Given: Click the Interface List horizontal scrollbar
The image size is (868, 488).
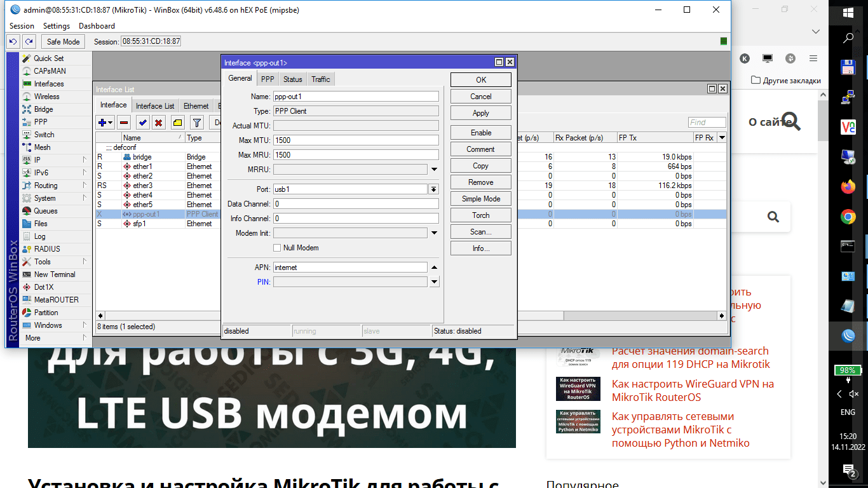Looking at the screenshot, I should click(x=407, y=316).
